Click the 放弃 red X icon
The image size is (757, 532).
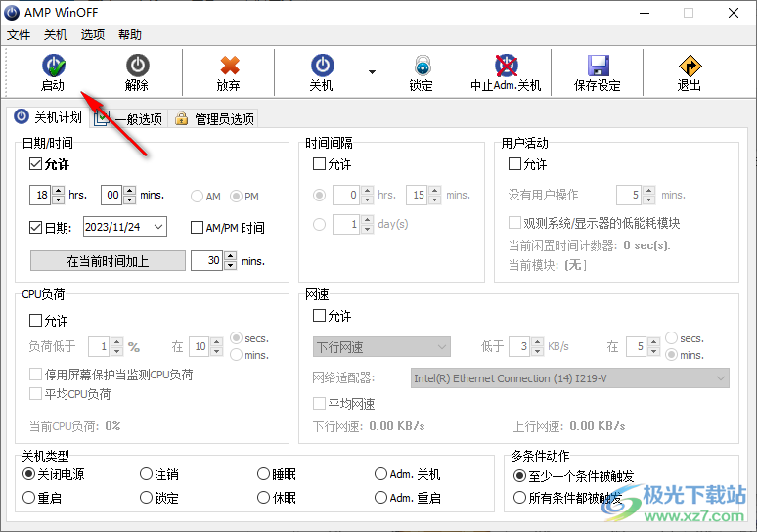pos(229,66)
